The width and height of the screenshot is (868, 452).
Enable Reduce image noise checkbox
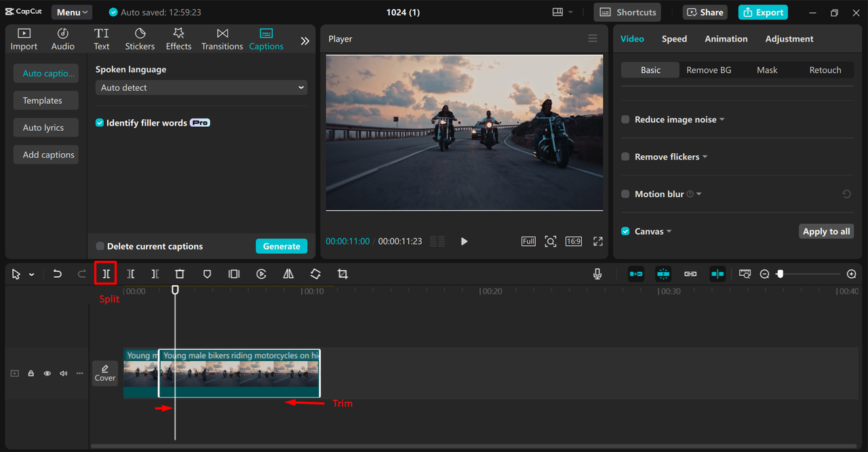625,119
